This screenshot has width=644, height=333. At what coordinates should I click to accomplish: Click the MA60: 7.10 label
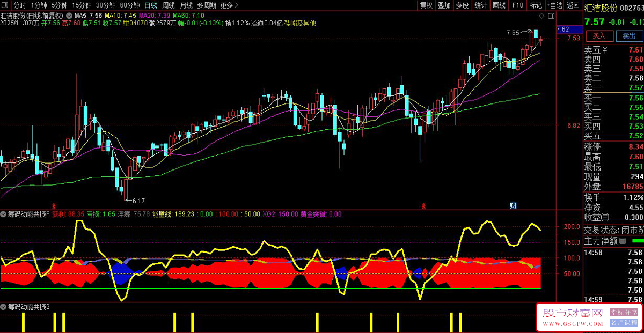click(189, 15)
